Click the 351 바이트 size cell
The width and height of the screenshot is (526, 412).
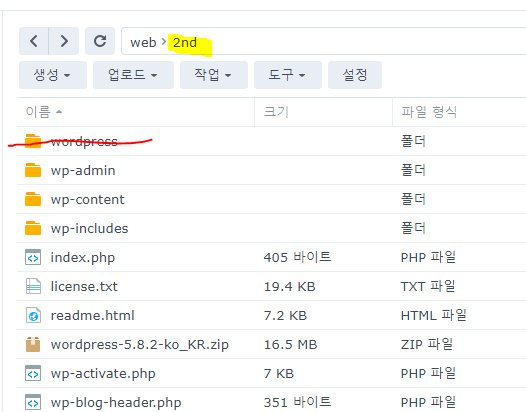click(x=297, y=402)
